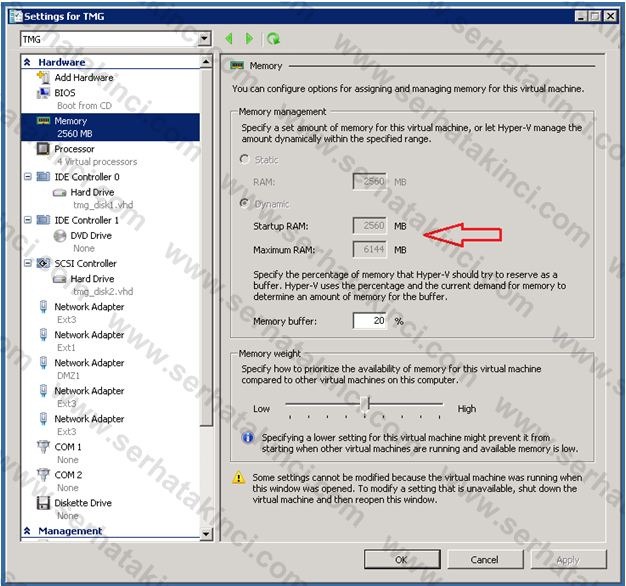
Task: Click the Cancel button
Action: (485, 560)
